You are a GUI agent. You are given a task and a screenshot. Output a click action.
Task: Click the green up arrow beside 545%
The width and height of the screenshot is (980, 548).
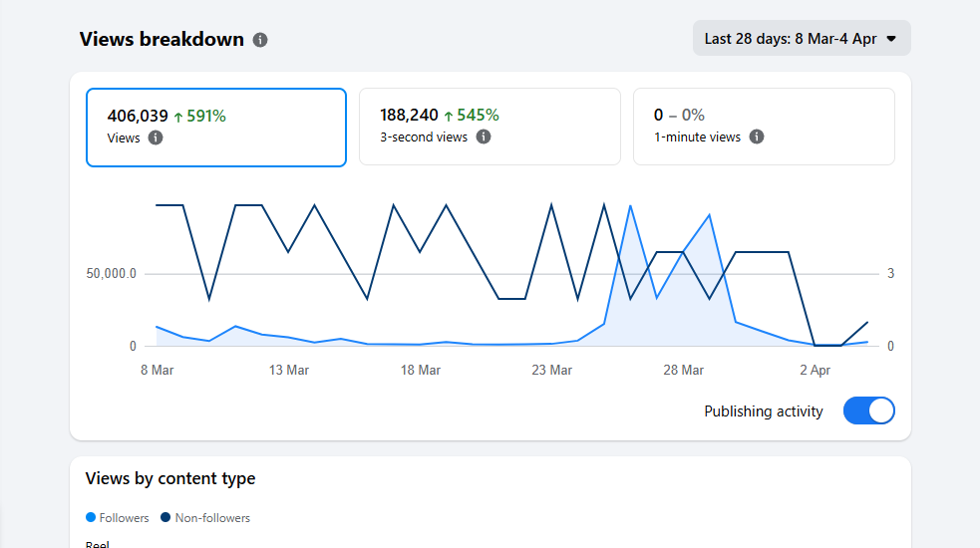449,116
